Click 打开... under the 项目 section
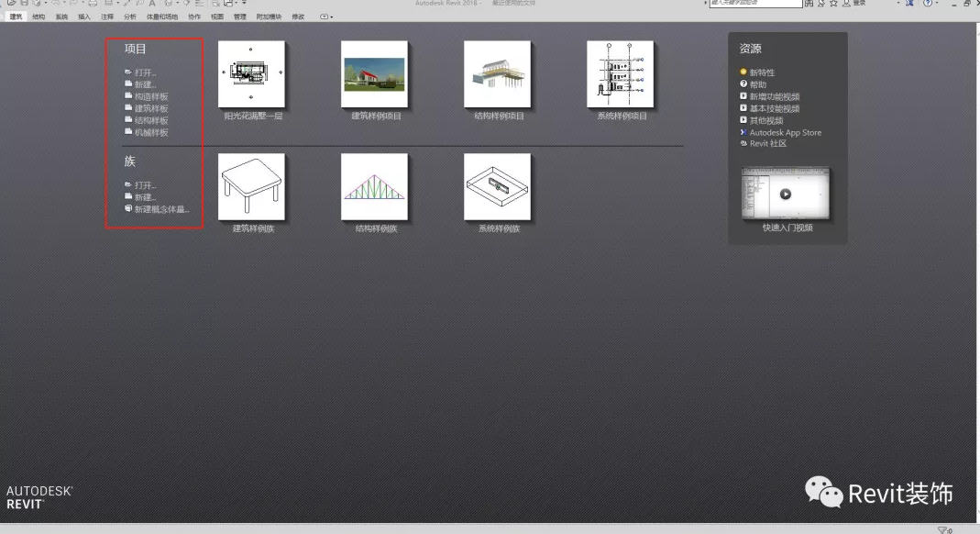980x534 pixels. coord(145,72)
